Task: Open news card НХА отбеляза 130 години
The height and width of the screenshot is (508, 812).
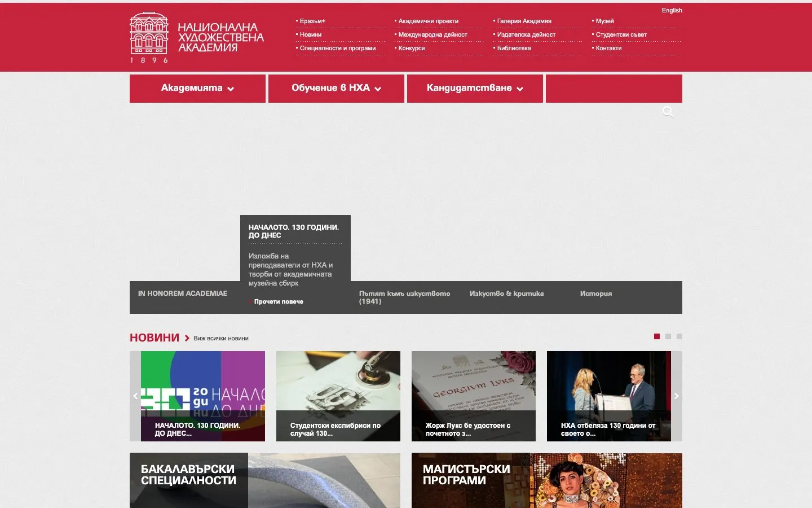Action: (609, 396)
